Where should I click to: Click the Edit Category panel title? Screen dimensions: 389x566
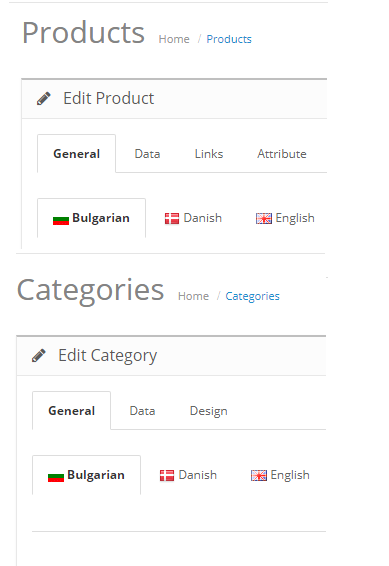pos(108,356)
